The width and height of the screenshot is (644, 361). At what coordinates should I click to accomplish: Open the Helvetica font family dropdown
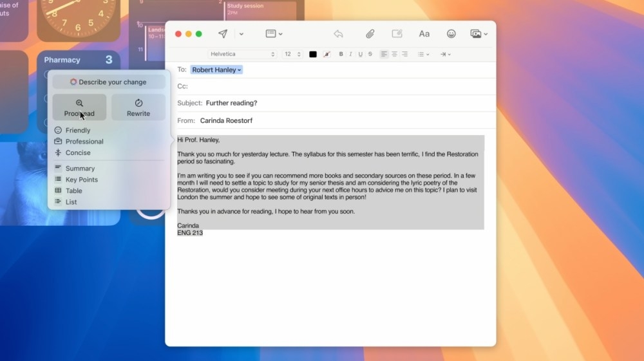[x=242, y=54]
